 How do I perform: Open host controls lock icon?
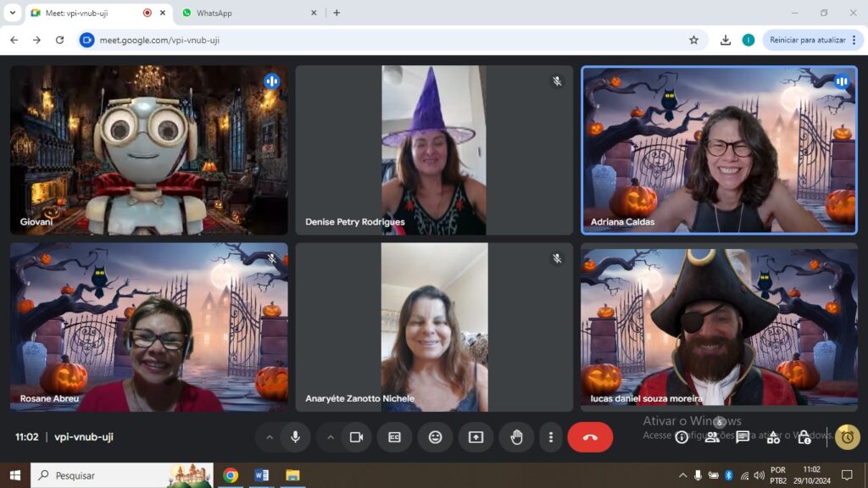coord(804,437)
